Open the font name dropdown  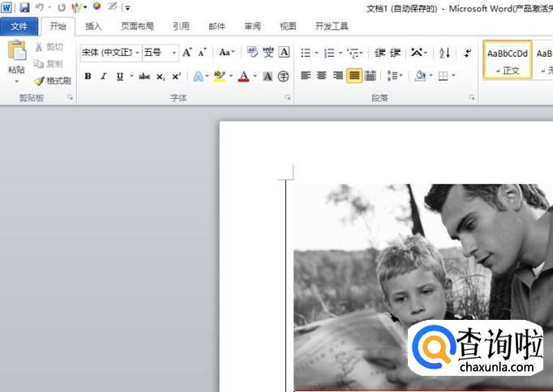(x=137, y=53)
